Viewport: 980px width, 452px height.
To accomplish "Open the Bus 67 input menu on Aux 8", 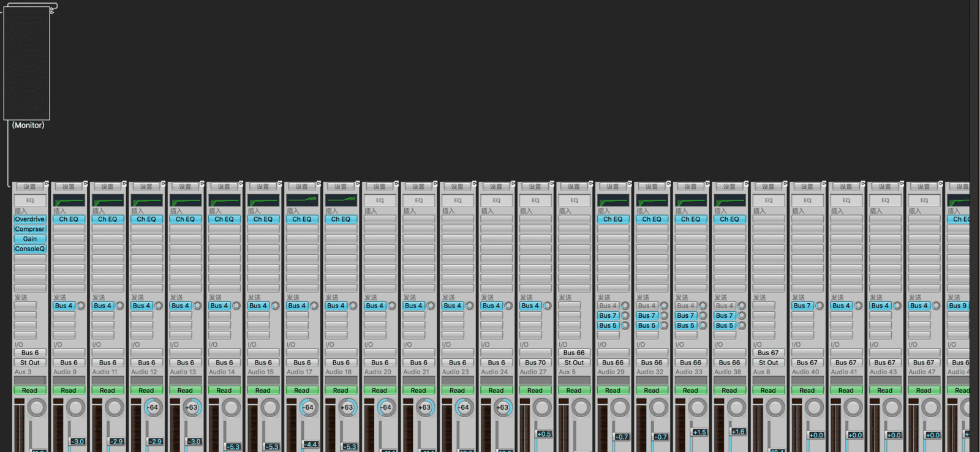I will click(x=768, y=353).
